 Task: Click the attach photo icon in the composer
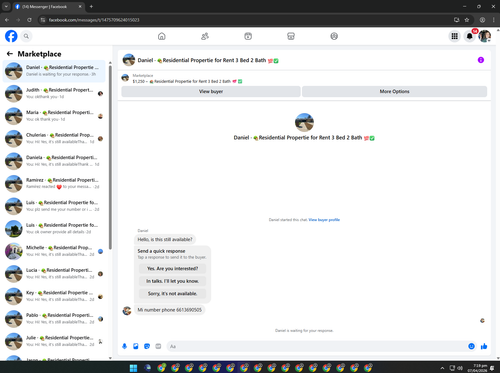pyautogui.click(x=136, y=346)
